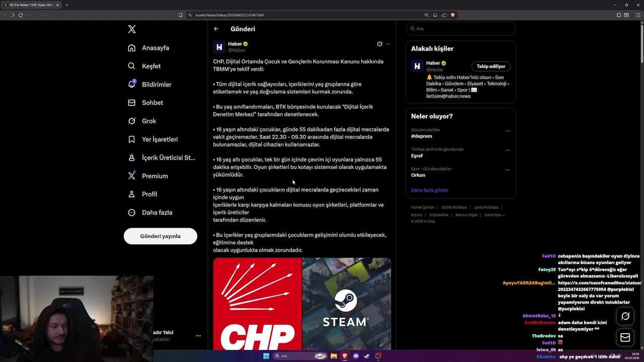
Task: Go to Anasayfa menu item
Action: pos(155,48)
